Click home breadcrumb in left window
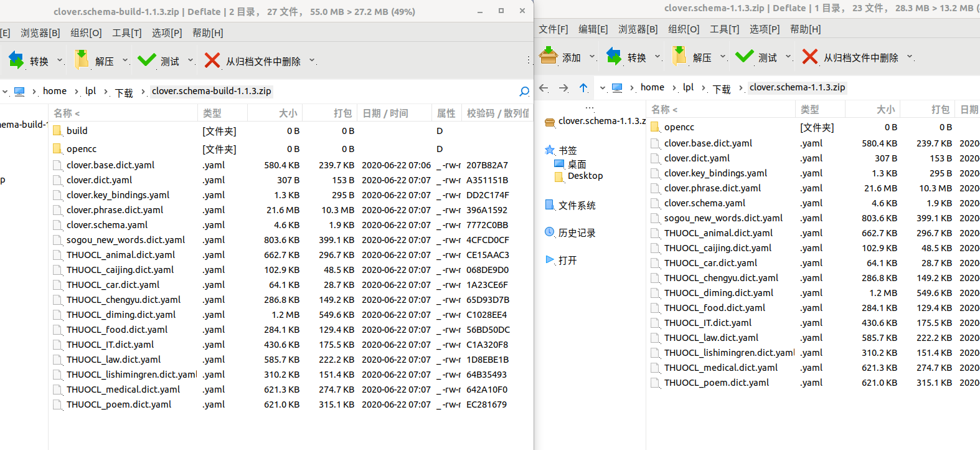The height and width of the screenshot is (450, 980). click(55, 91)
